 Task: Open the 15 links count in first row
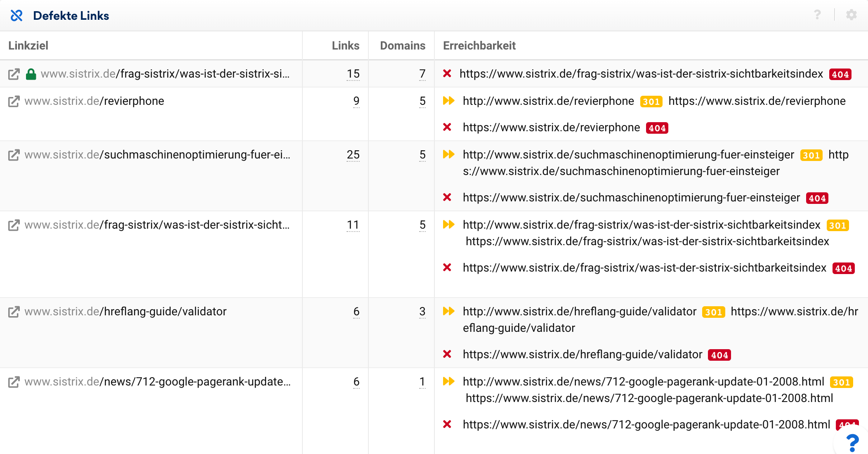(x=353, y=74)
